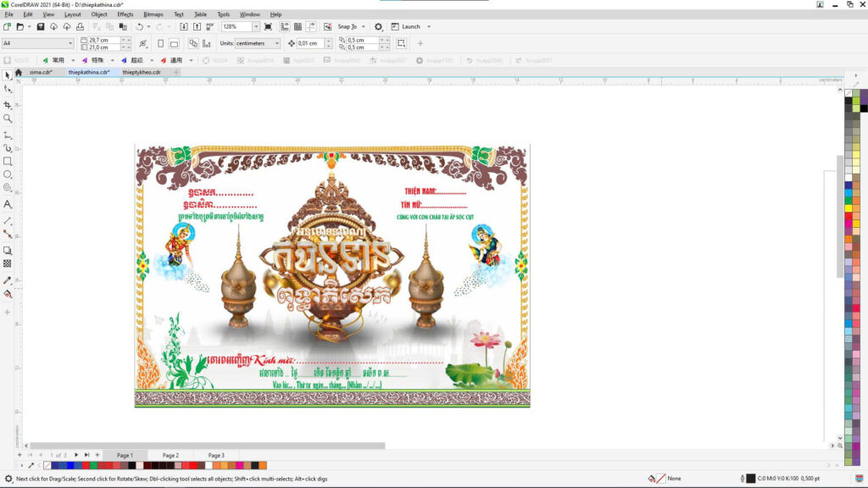Select the Color Eyedropper tool
Image resolution: width=868 pixels, height=488 pixels.
coord(7,280)
